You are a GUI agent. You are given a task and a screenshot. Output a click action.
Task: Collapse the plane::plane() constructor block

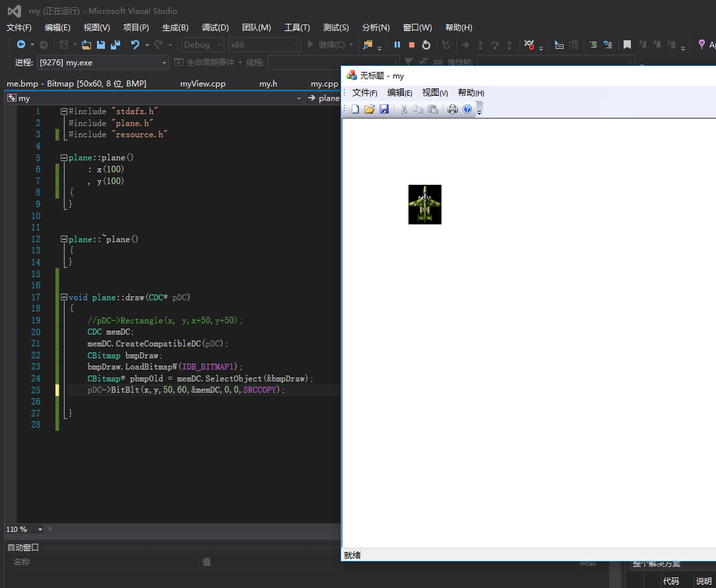[x=63, y=158]
